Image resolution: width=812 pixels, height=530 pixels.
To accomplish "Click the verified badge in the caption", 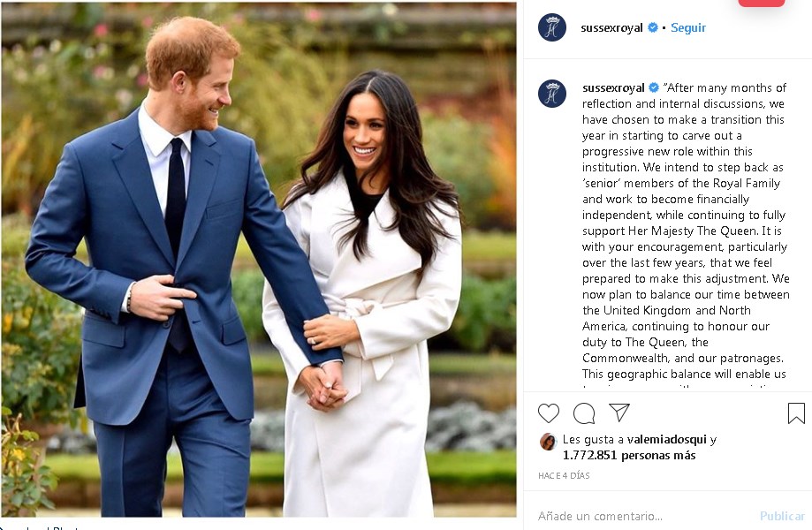I will (x=654, y=87).
